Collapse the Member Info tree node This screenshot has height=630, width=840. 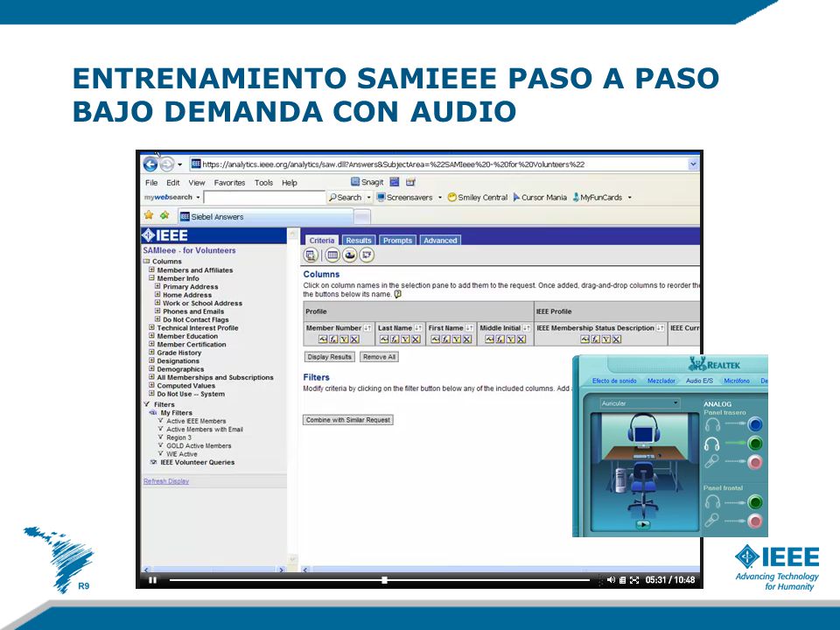tap(151, 278)
